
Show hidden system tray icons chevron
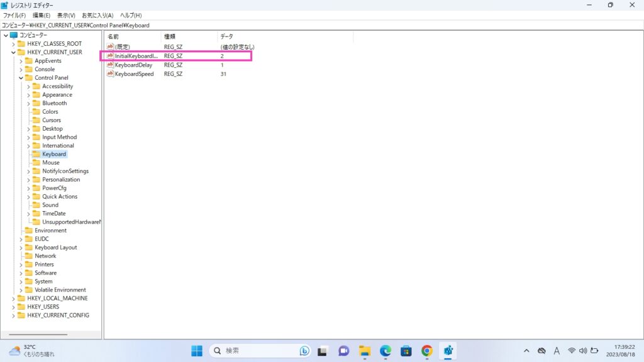[526, 351]
